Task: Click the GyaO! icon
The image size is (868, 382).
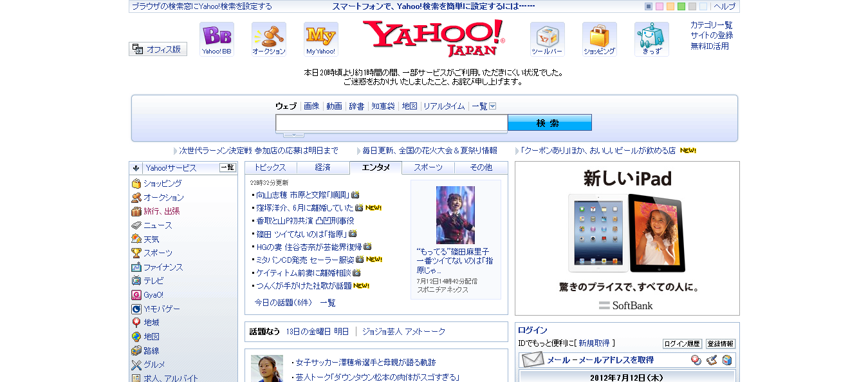Action: (136, 295)
